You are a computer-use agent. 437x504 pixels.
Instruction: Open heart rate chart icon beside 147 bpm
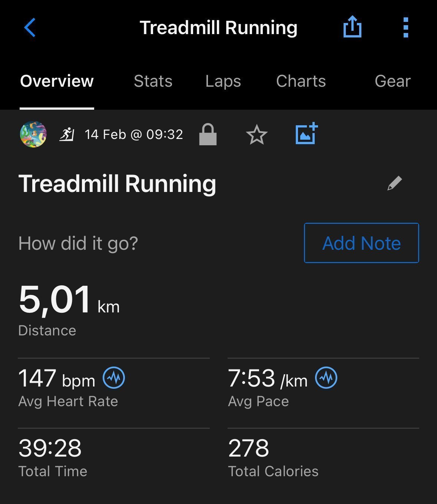pos(114,378)
